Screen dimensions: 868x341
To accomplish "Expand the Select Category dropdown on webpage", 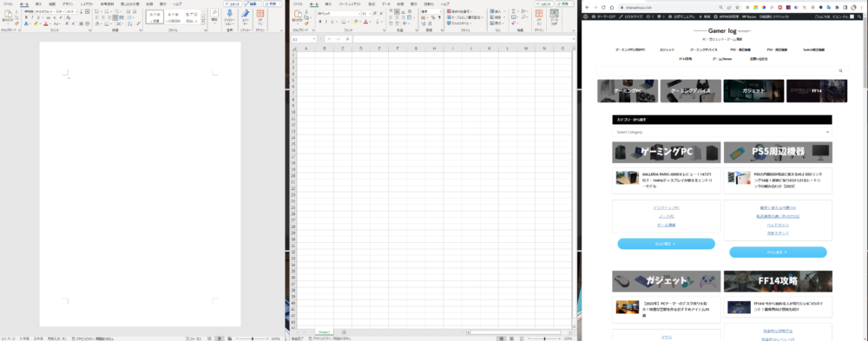I will point(722,132).
